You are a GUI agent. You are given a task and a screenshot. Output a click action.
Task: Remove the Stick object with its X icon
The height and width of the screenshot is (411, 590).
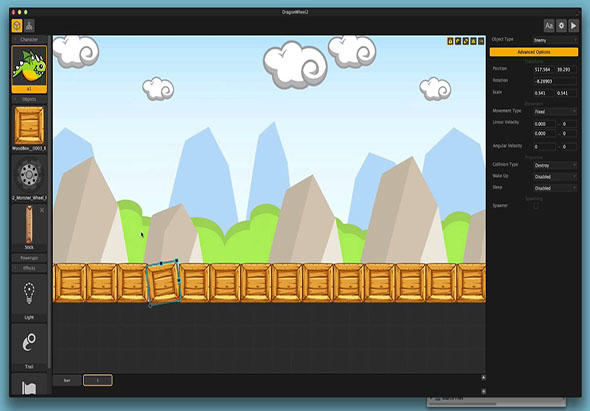click(x=42, y=210)
